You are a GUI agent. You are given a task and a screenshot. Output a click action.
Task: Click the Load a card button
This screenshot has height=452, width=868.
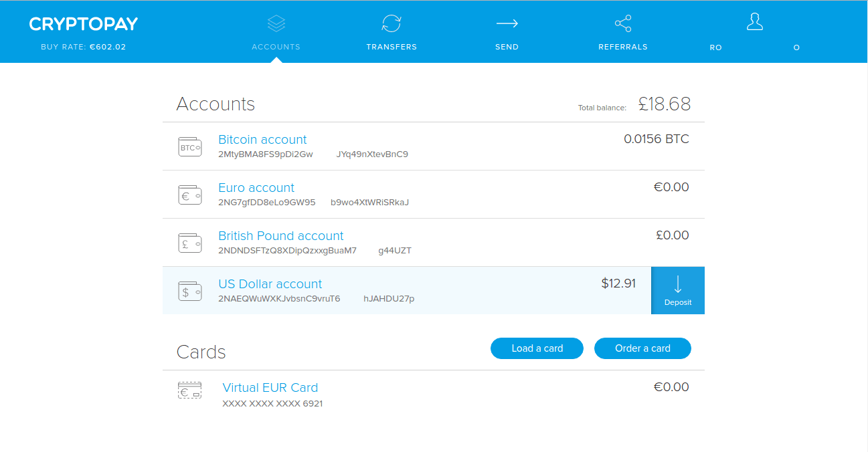[x=537, y=348]
